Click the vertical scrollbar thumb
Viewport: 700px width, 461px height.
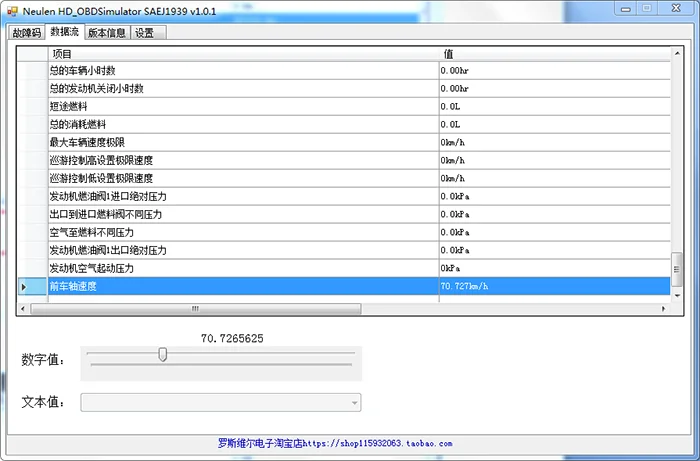point(677,270)
